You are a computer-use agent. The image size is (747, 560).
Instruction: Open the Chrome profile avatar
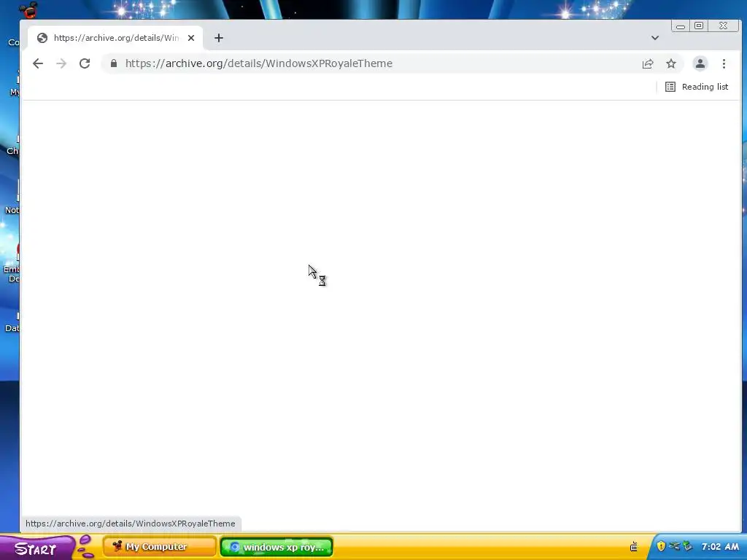[x=700, y=63]
